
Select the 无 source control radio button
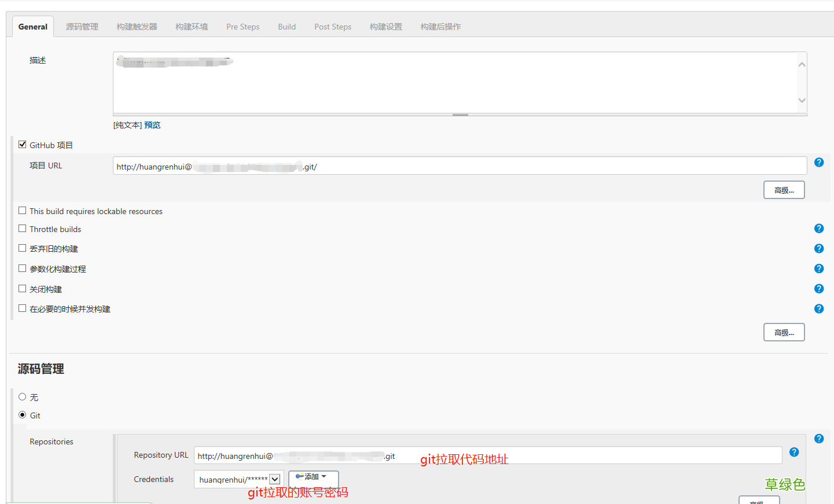click(x=23, y=397)
